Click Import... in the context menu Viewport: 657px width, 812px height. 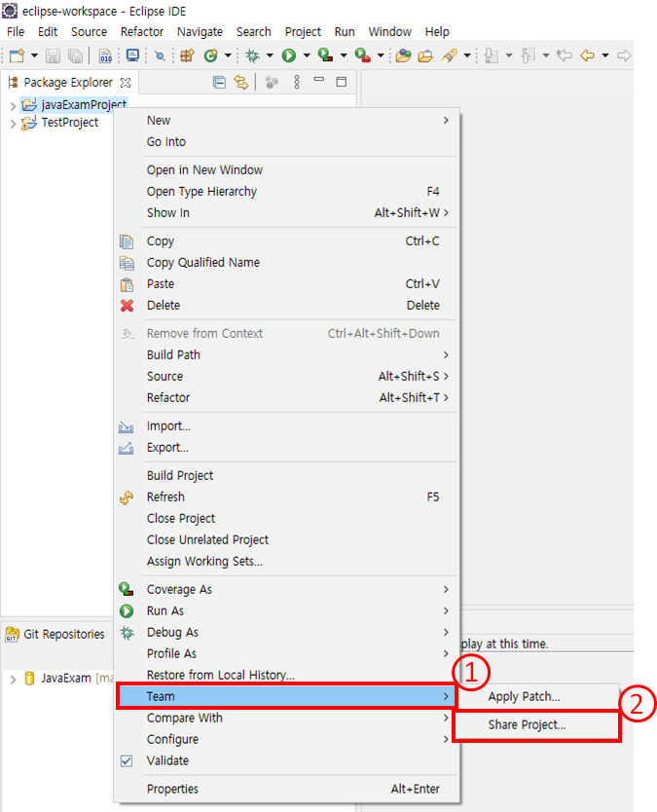(x=286, y=425)
